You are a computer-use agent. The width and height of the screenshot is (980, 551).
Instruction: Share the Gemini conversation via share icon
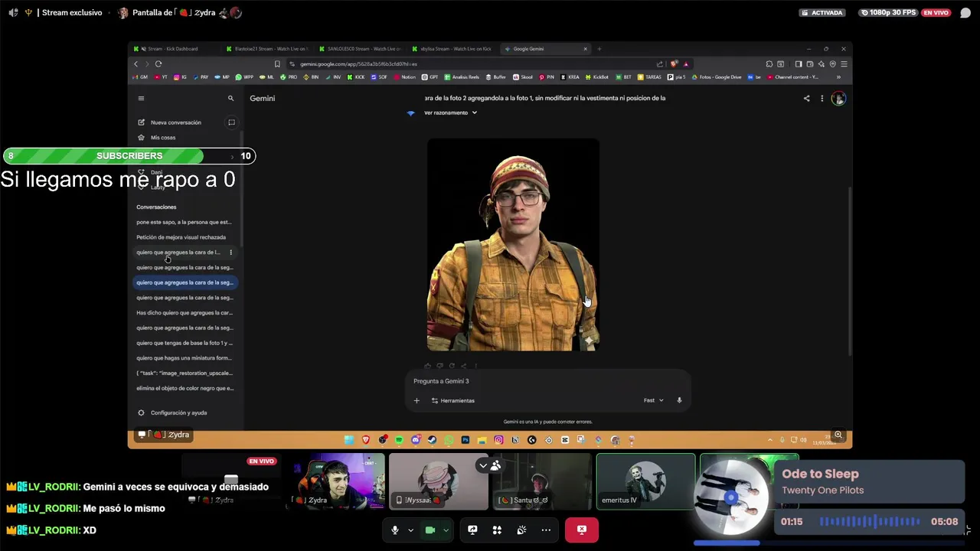click(x=806, y=98)
